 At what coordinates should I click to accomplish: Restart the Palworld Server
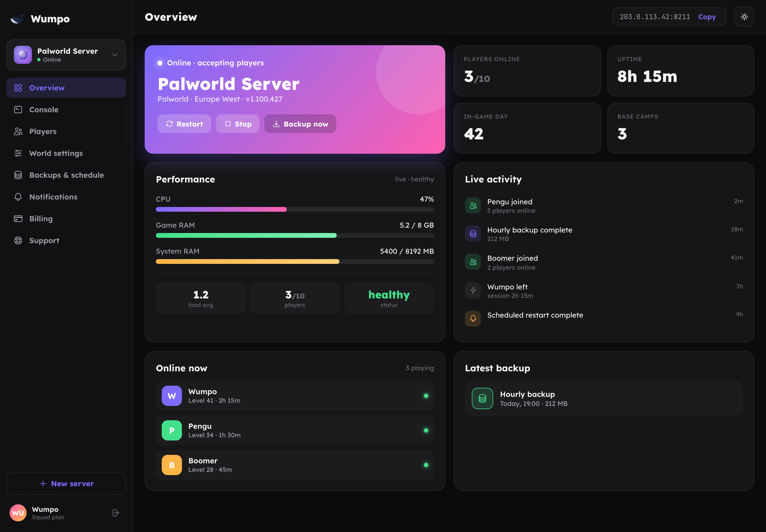pos(184,124)
